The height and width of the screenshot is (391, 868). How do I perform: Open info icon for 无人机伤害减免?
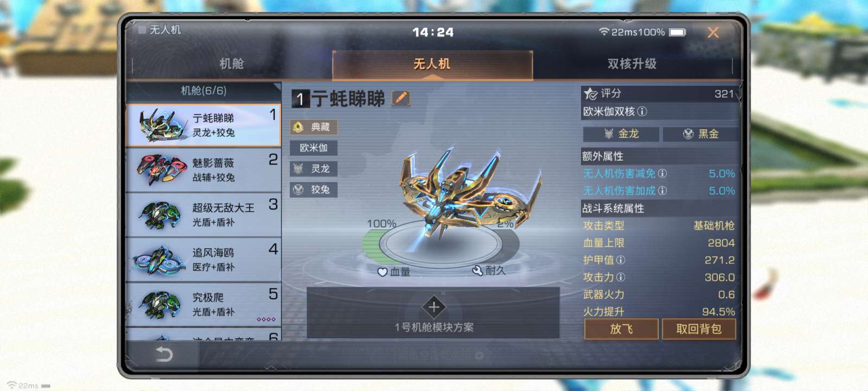click(x=662, y=173)
